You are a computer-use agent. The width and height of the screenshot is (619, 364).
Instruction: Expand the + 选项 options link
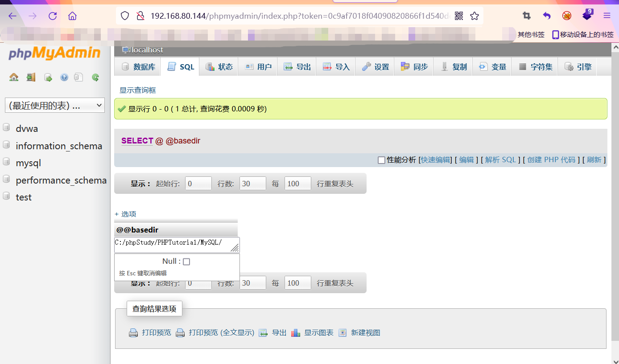click(125, 214)
